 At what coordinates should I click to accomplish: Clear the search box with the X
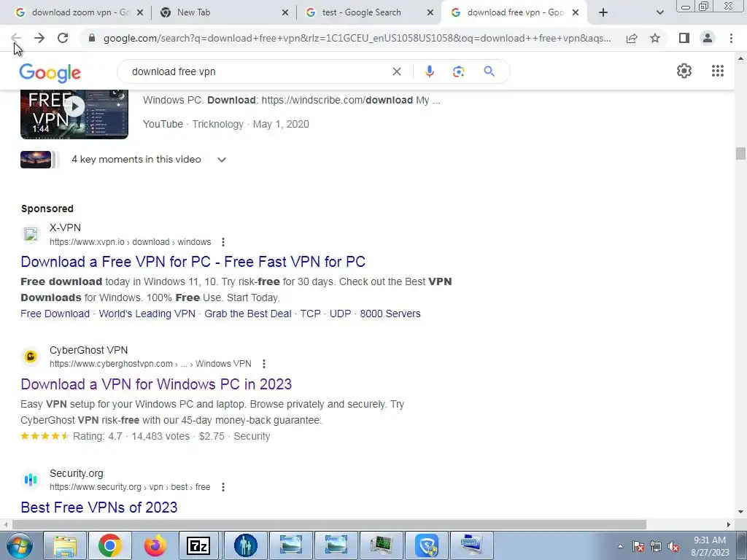pos(396,71)
